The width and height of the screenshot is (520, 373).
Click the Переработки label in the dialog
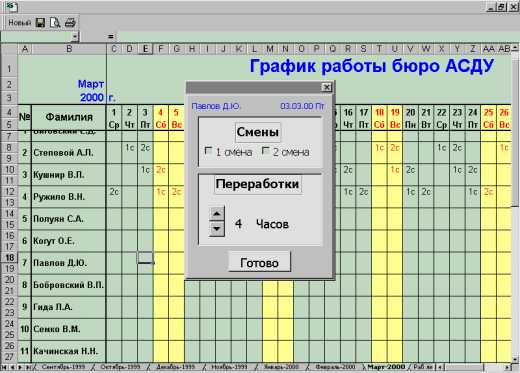(x=257, y=184)
